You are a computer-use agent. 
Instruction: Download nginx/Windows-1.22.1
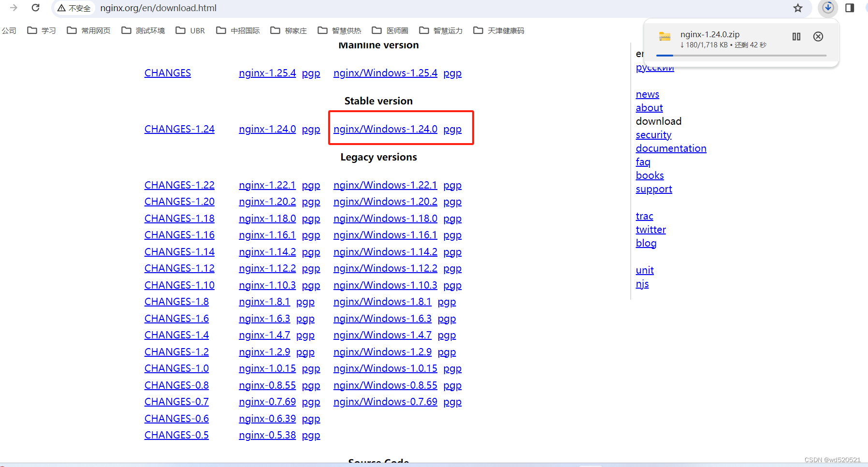point(385,185)
